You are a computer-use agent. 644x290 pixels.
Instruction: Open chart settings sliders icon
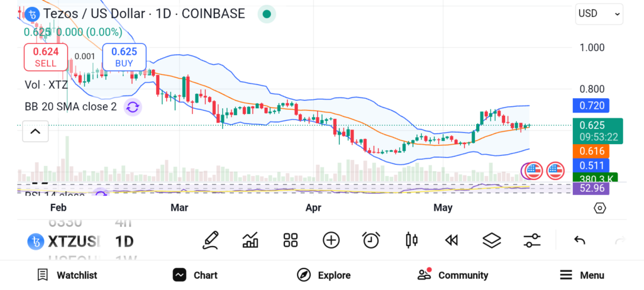click(532, 240)
